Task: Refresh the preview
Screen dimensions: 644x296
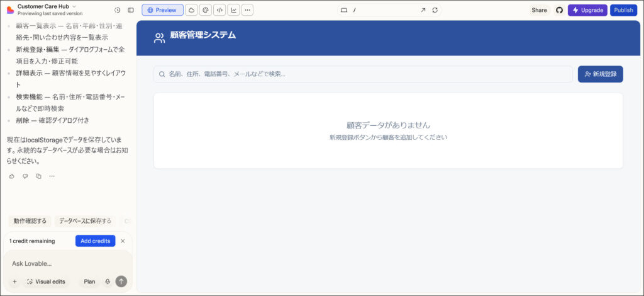Action: 435,10
